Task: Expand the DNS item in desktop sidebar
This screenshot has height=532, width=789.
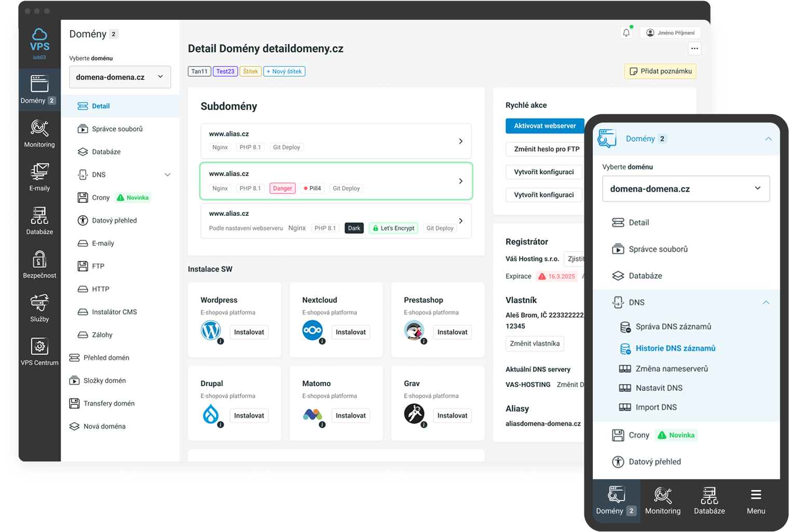Action: [x=167, y=175]
